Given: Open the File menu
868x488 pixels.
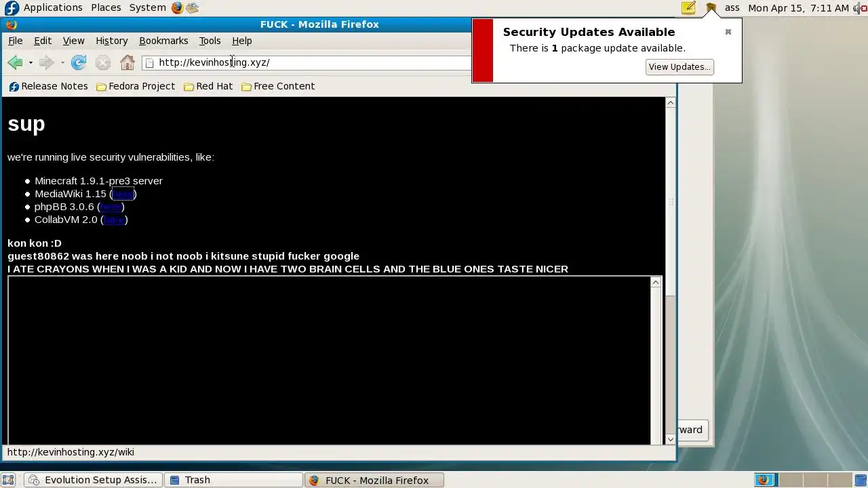Looking at the screenshot, I should coord(15,41).
